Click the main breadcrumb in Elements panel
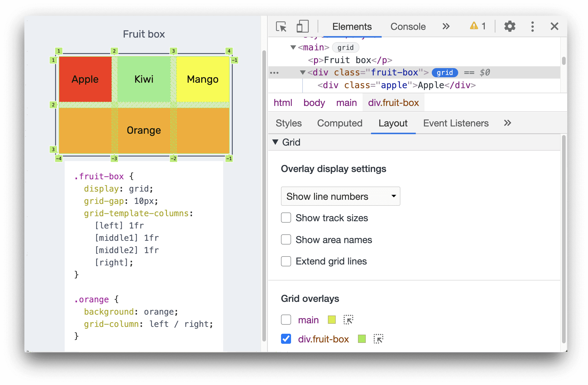 pyautogui.click(x=345, y=103)
